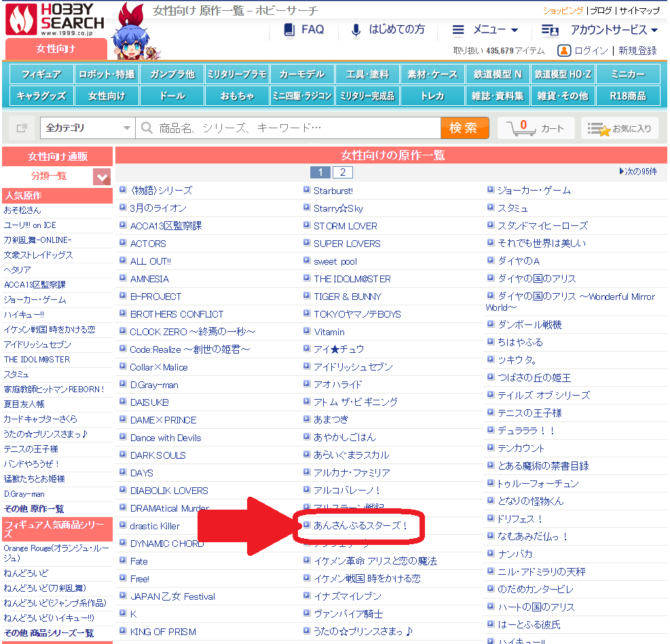Open the その他 原作一覧 sidebar link
This screenshot has width=670, height=644.
34,509
